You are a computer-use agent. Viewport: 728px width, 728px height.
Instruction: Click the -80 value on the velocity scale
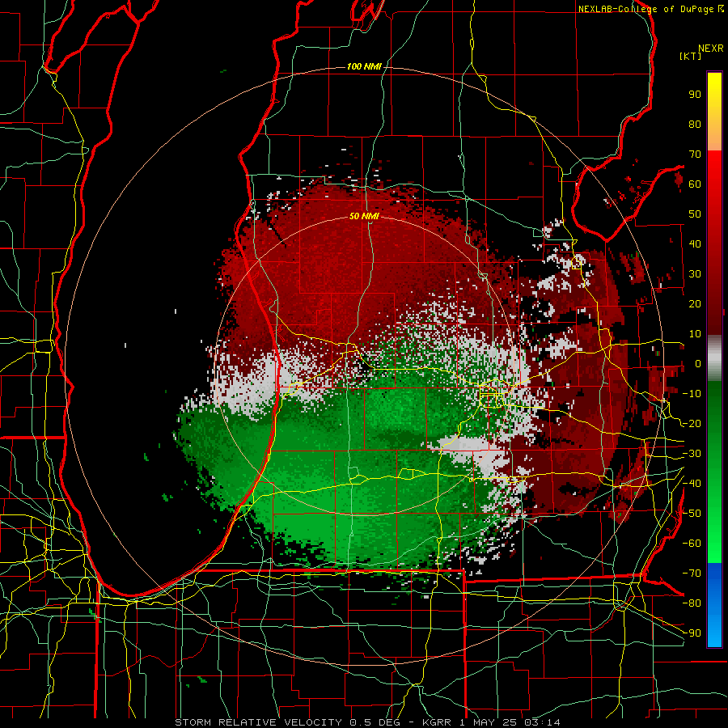tap(692, 603)
